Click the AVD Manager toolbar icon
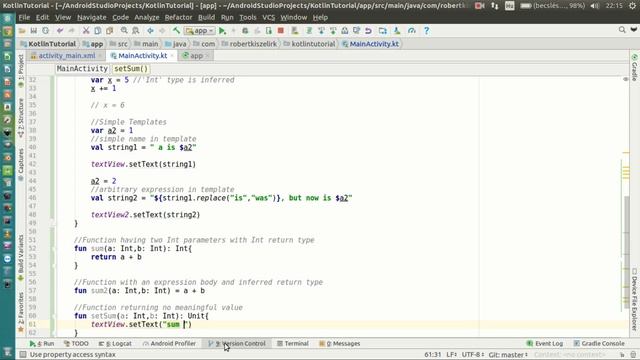640x360 pixels. coord(295,31)
